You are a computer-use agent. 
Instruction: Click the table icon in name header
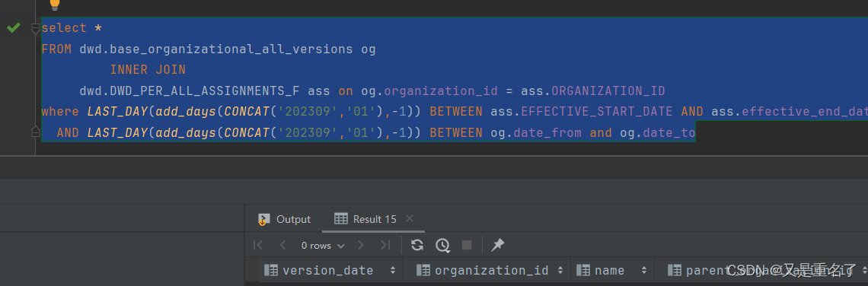click(x=583, y=271)
